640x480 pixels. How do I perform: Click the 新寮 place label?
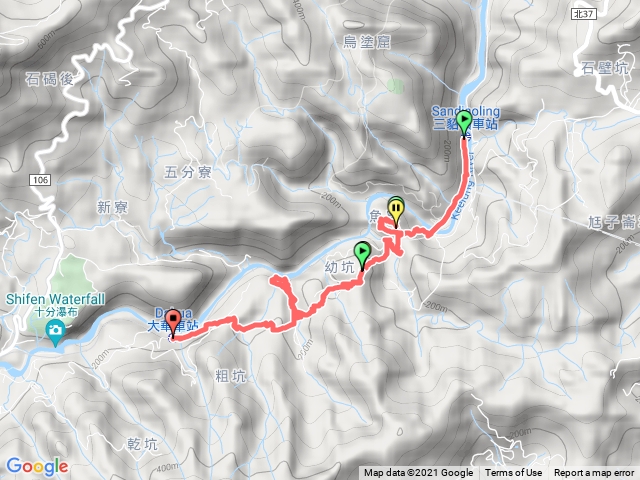[x=113, y=207]
